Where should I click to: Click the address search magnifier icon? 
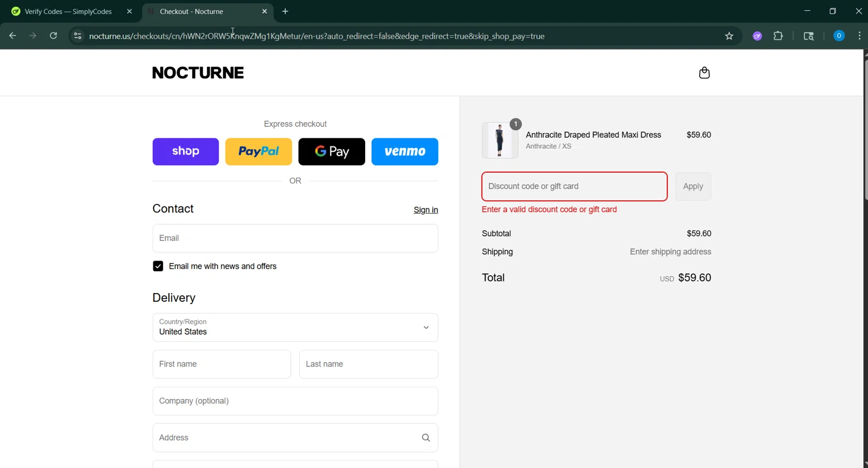[426, 437]
